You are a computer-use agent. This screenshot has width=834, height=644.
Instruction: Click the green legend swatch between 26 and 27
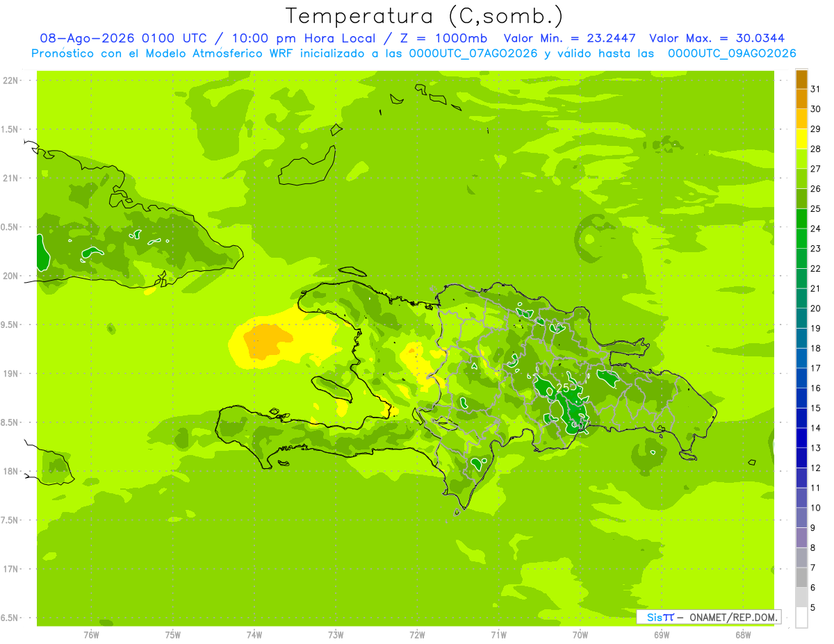pos(801,179)
